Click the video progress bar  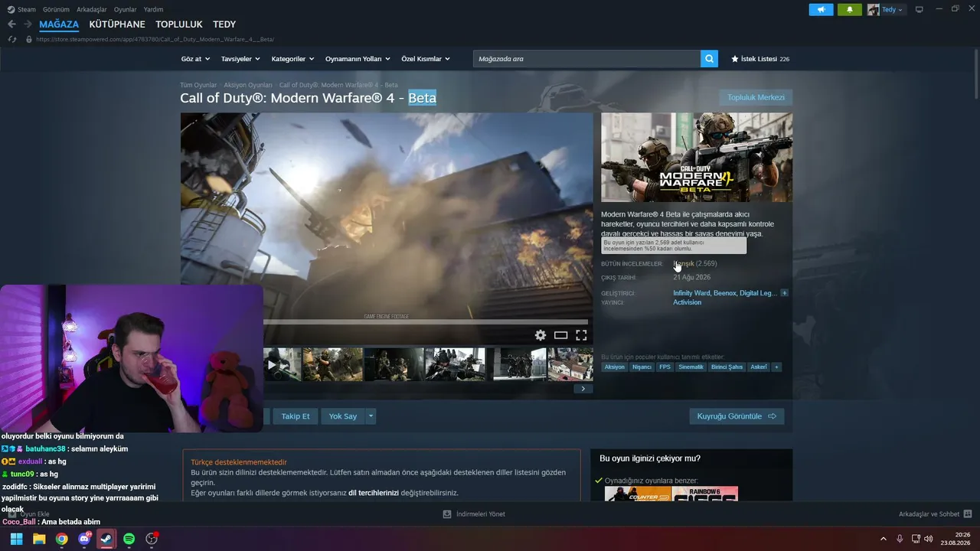coord(426,322)
